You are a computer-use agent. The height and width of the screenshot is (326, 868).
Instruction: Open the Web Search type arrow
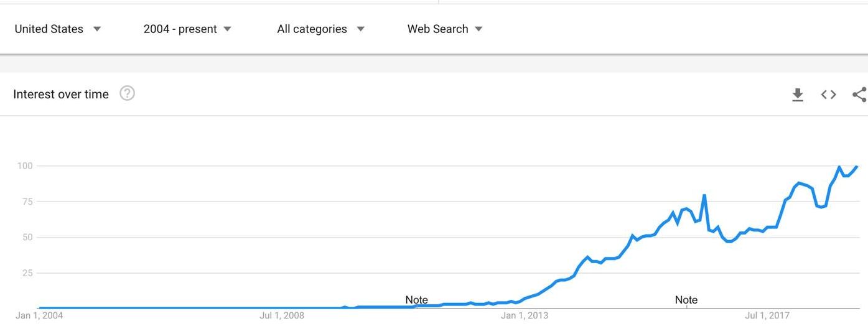coord(478,29)
